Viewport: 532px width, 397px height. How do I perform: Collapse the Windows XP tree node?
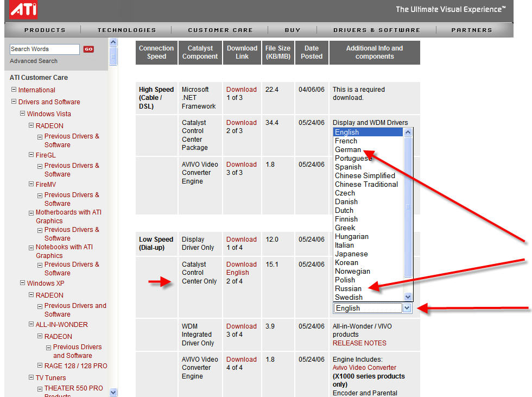point(23,283)
